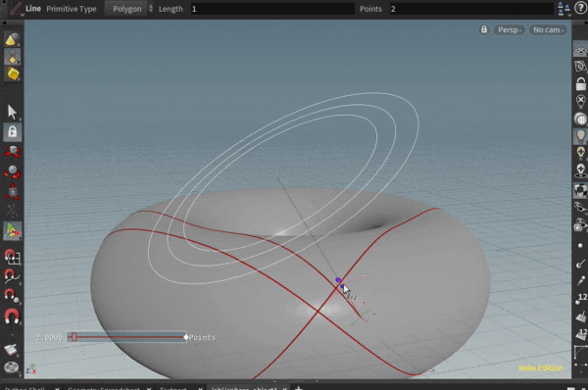Select the Geometry selection mode icon
The image size is (588, 390).
coord(13,57)
